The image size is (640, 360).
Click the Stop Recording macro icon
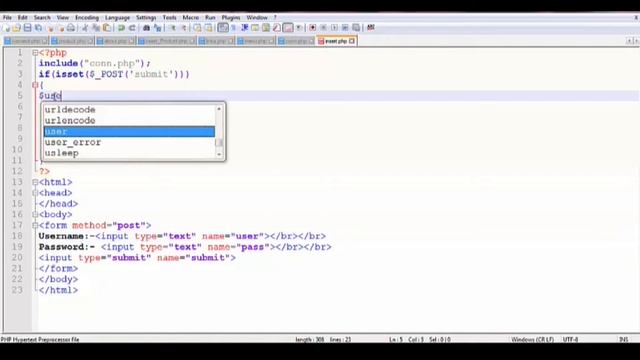point(323,28)
